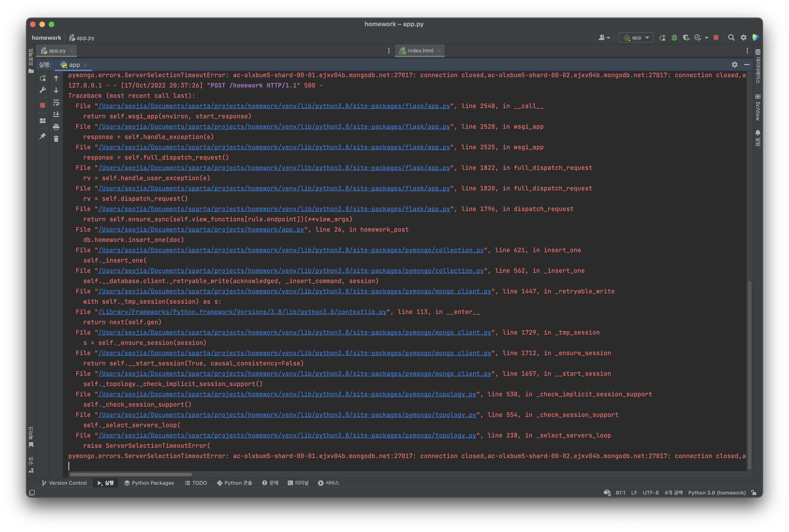Expand the profiler options dropdown arrow
The height and width of the screenshot is (532, 789).
click(x=707, y=38)
